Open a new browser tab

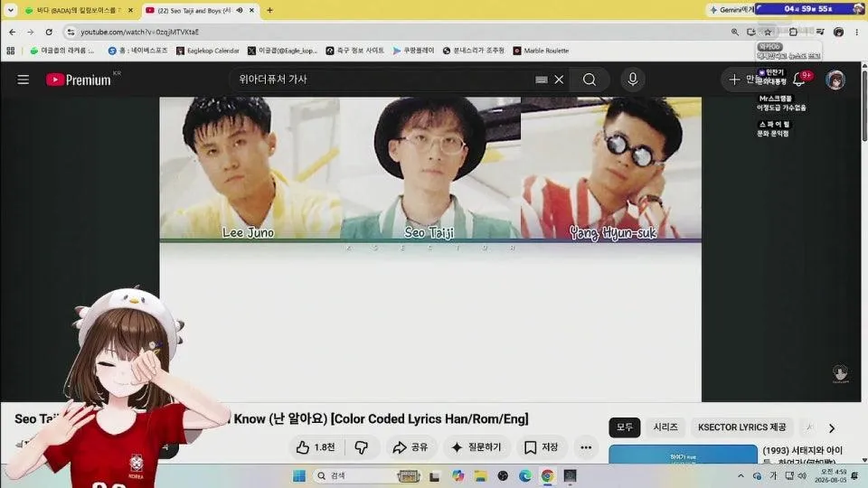[269, 10]
